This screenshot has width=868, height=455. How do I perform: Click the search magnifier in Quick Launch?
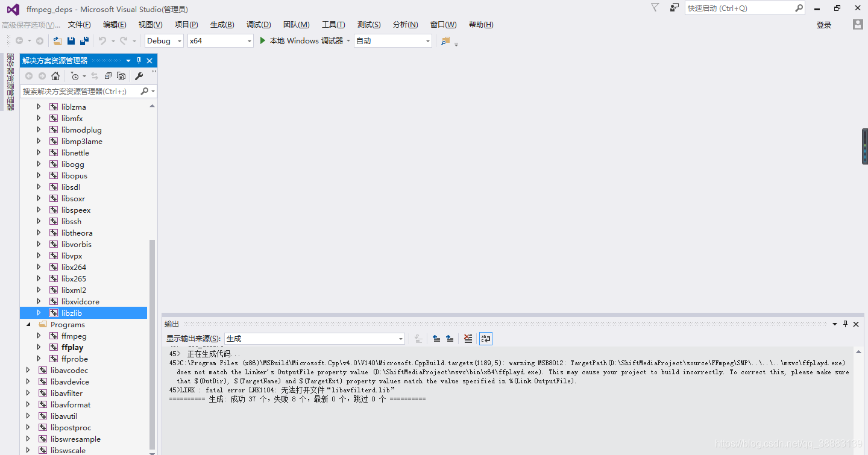799,8
